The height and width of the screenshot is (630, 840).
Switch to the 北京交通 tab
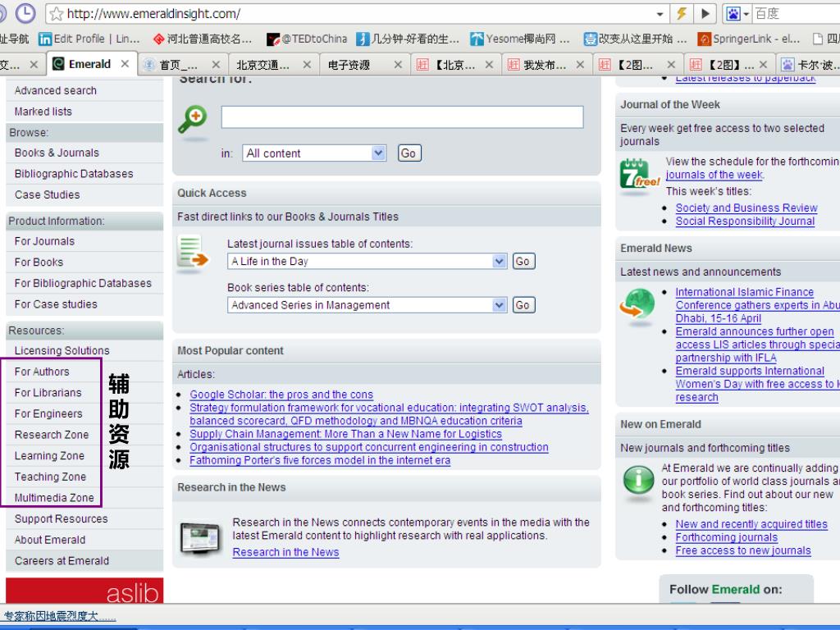[x=262, y=65]
